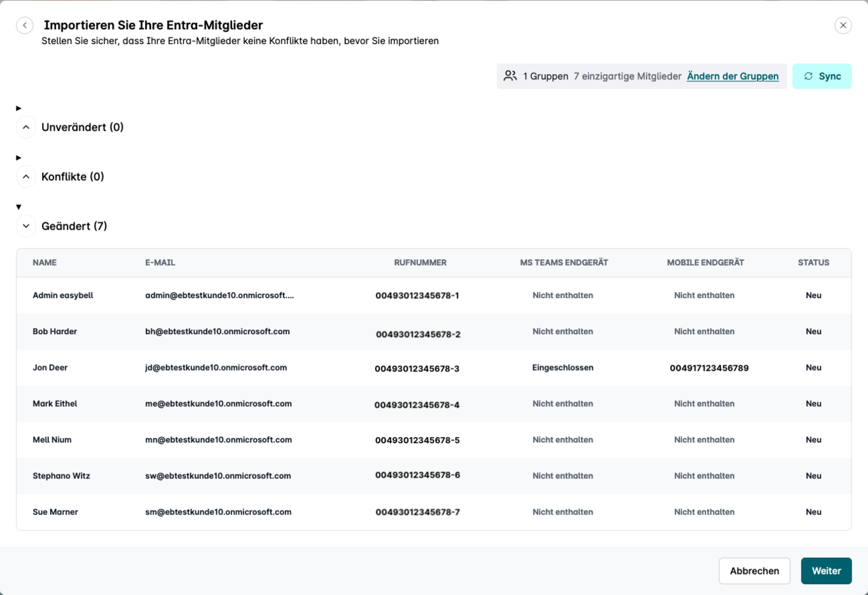Click the mobile number 004917123456789

pos(709,369)
